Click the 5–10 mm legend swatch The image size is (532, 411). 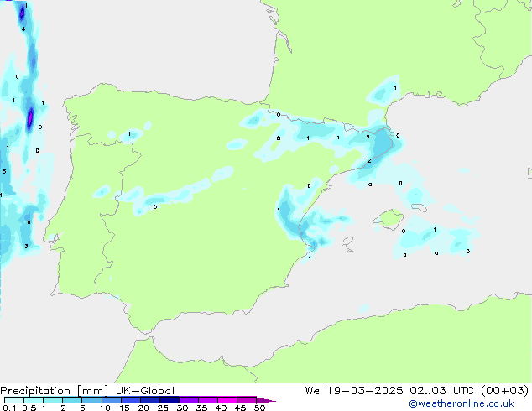[x=91, y=400]
